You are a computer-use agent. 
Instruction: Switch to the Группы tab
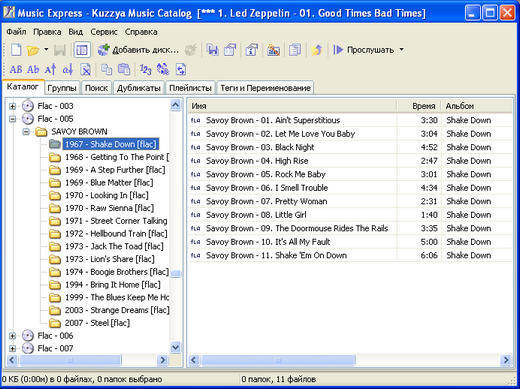click(62, 88)
